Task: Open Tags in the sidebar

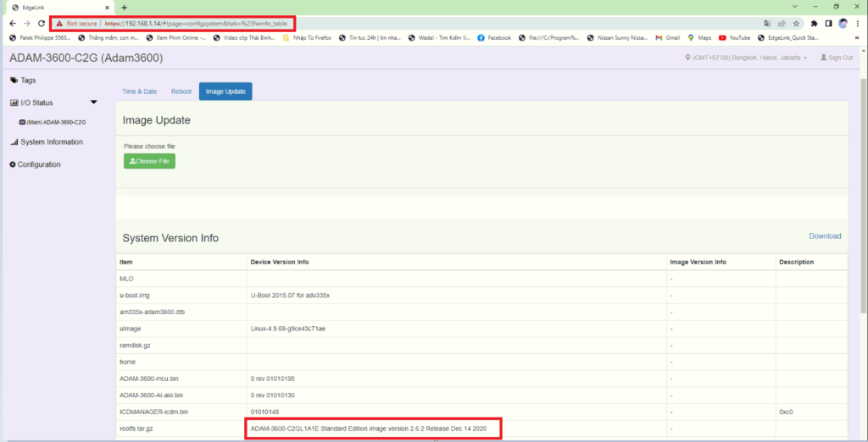Action: pos(23,80)
